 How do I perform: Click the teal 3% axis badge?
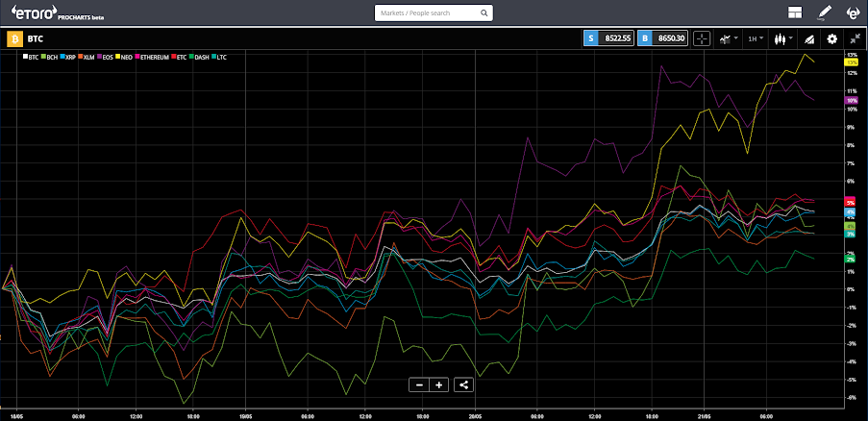[850, 234]
